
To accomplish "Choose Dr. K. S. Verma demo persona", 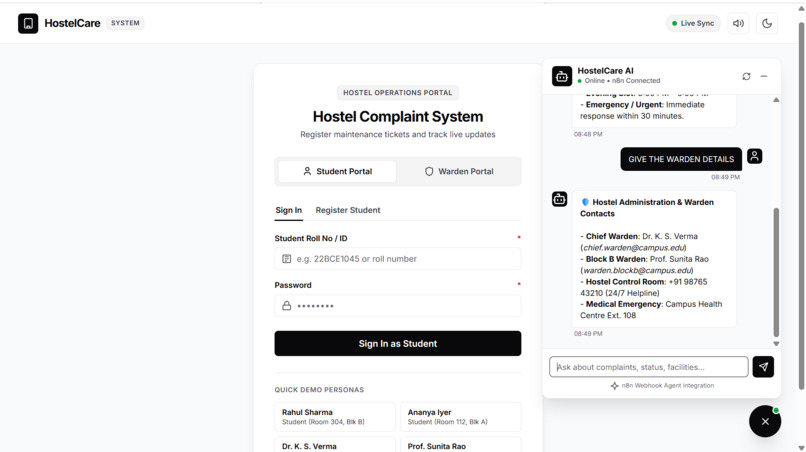I will [x=335, y=445].
